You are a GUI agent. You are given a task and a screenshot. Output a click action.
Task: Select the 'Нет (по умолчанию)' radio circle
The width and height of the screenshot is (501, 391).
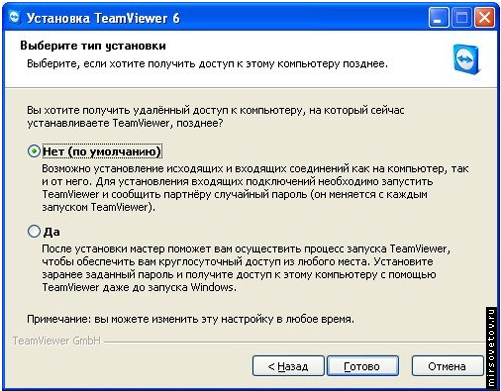[34, 151]
